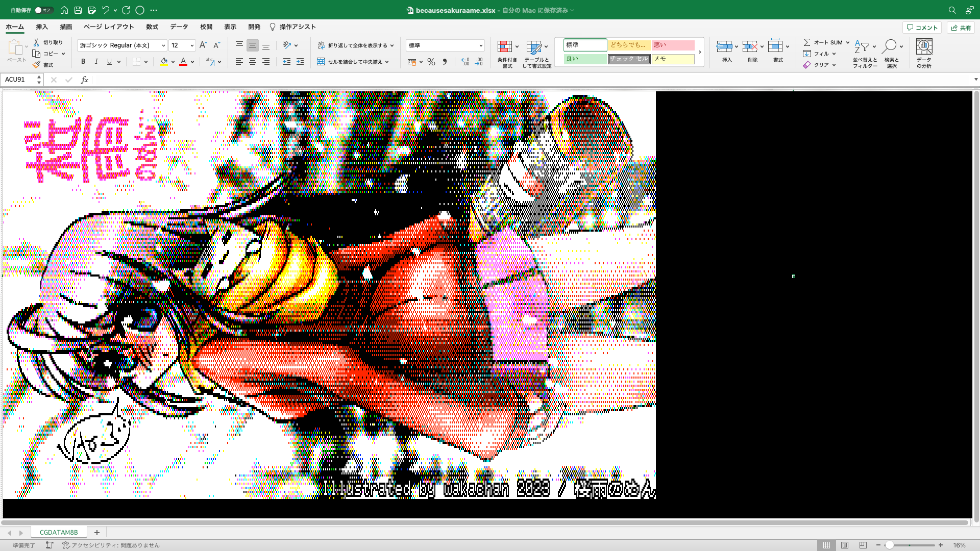Click the Save icon in title bar
980x551 pixels.
click(x=78, y=10)
